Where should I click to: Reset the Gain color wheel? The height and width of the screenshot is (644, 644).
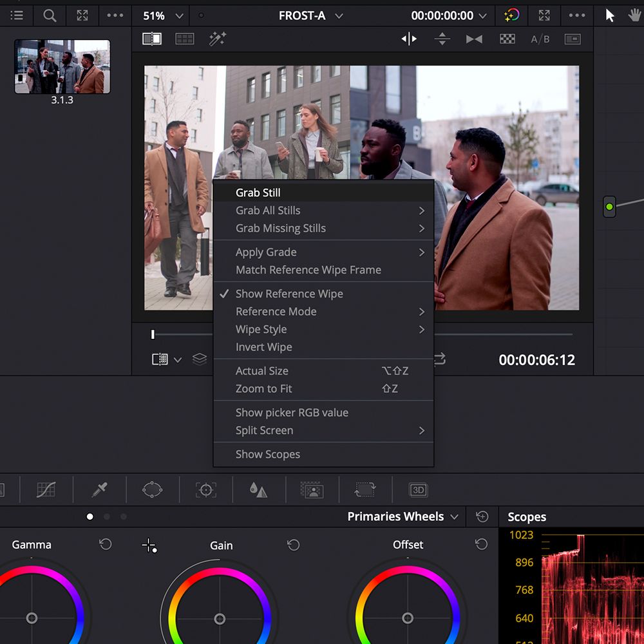point(293,545)
